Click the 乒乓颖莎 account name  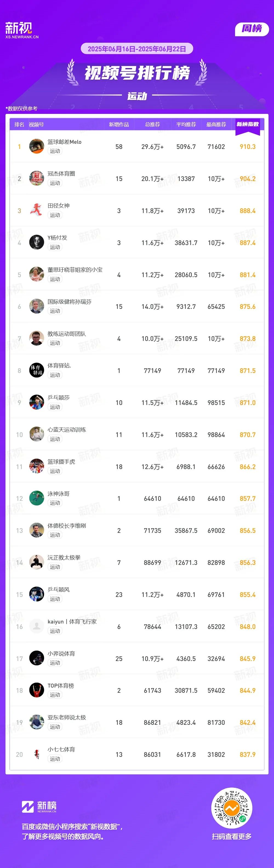click(x=59, y=398)
